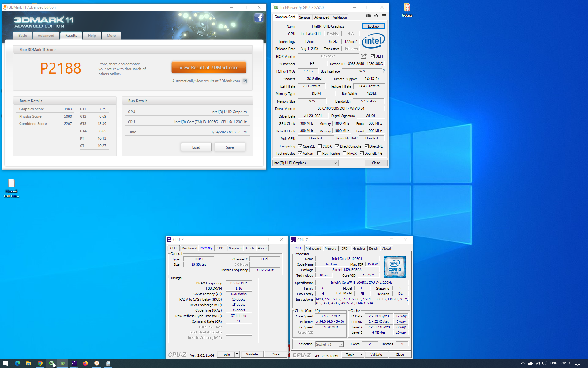Select the Новый текстов... desktop file

(11, 188)
